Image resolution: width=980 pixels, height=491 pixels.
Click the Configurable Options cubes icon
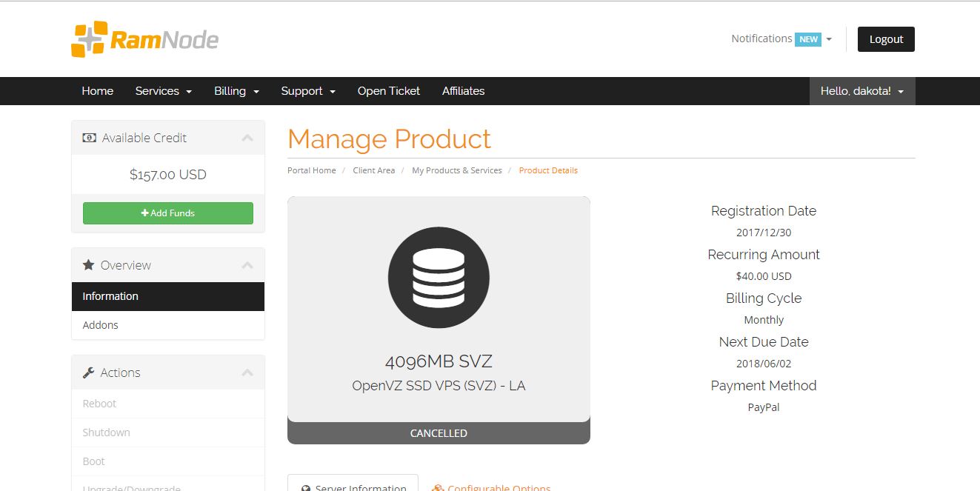pyautogui.click(x=438, y=489)
